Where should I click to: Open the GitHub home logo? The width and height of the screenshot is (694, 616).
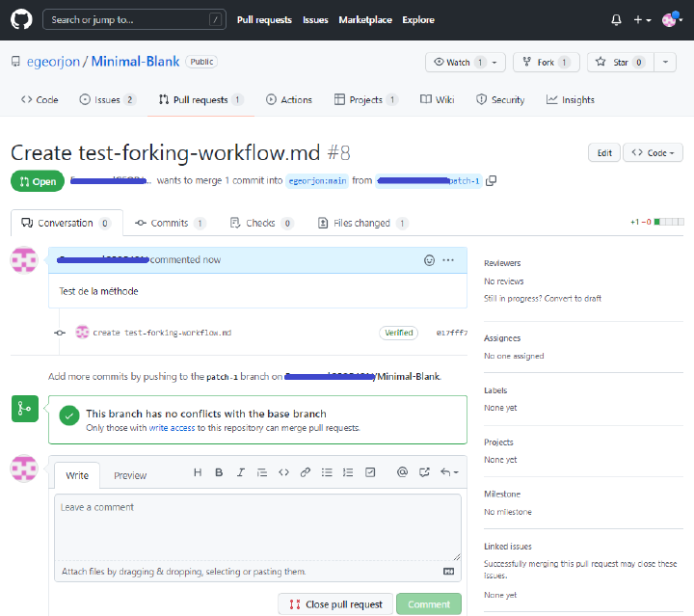click(21, 20)
